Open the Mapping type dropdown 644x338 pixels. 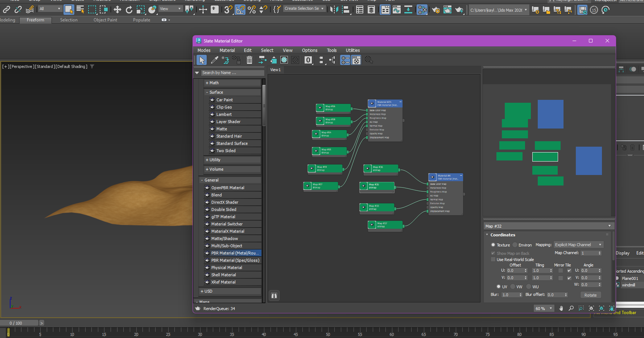(x=578, y=245)
